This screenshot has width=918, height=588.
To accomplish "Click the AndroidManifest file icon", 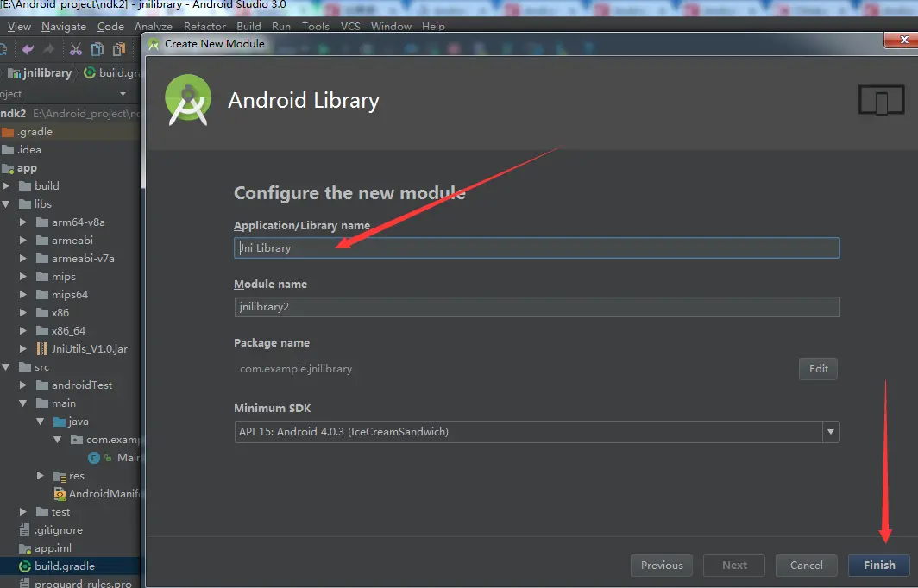I will click(x=60, y=494).
